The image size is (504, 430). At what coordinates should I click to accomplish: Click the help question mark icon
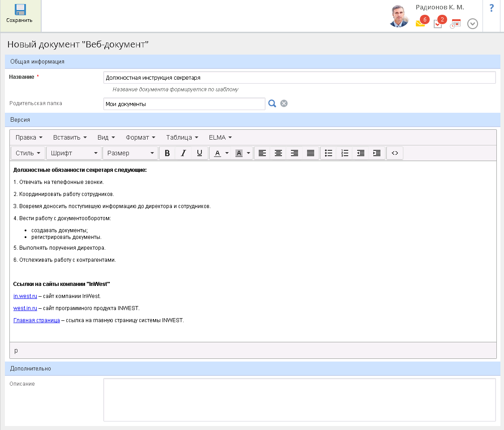point(491,8)
